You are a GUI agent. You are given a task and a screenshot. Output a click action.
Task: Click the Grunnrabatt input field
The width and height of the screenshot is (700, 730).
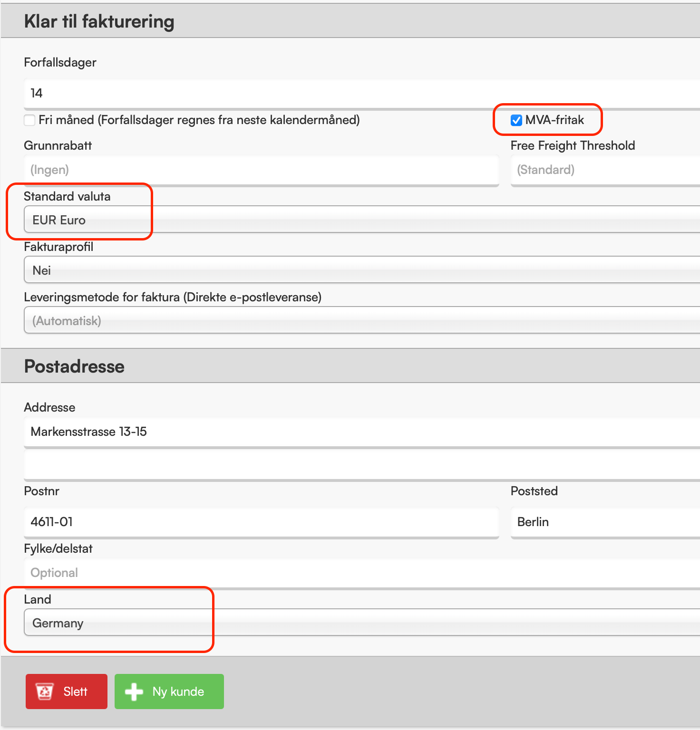click(x=262, y=170)
